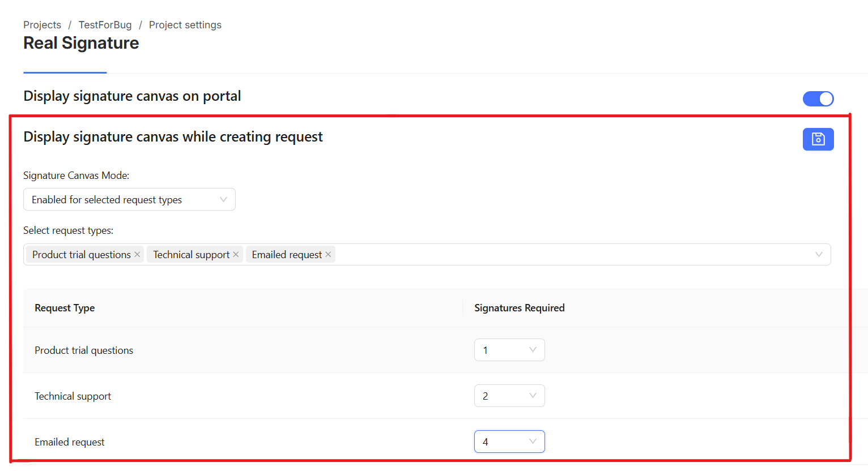Click the save icon button
The height and width of the screenshot is (471, 868).
tap(818, 139)
